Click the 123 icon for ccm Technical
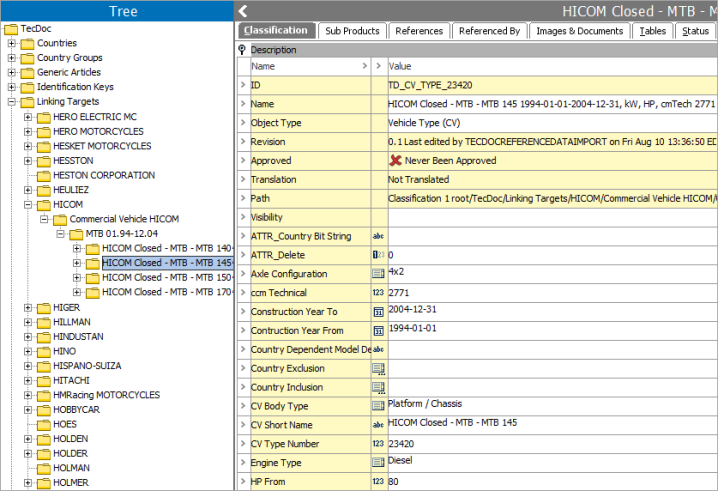This screenshot has width=718, height=491. [x=378, y=293]
